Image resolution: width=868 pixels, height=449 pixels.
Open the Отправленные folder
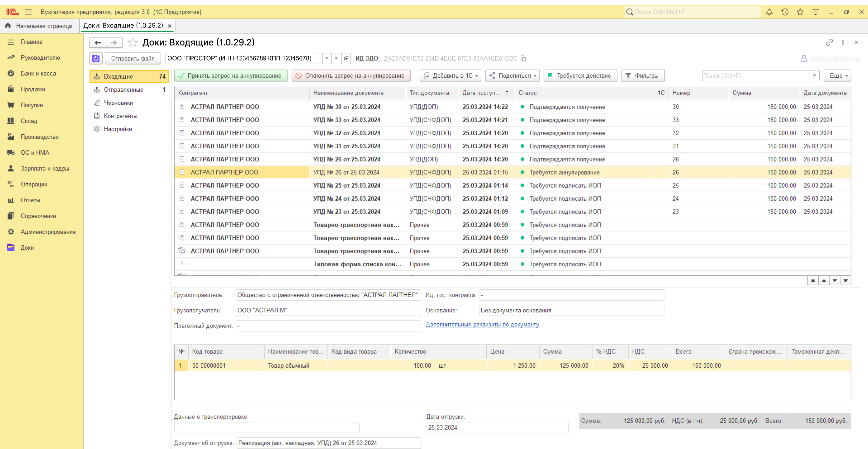[123, 90]
